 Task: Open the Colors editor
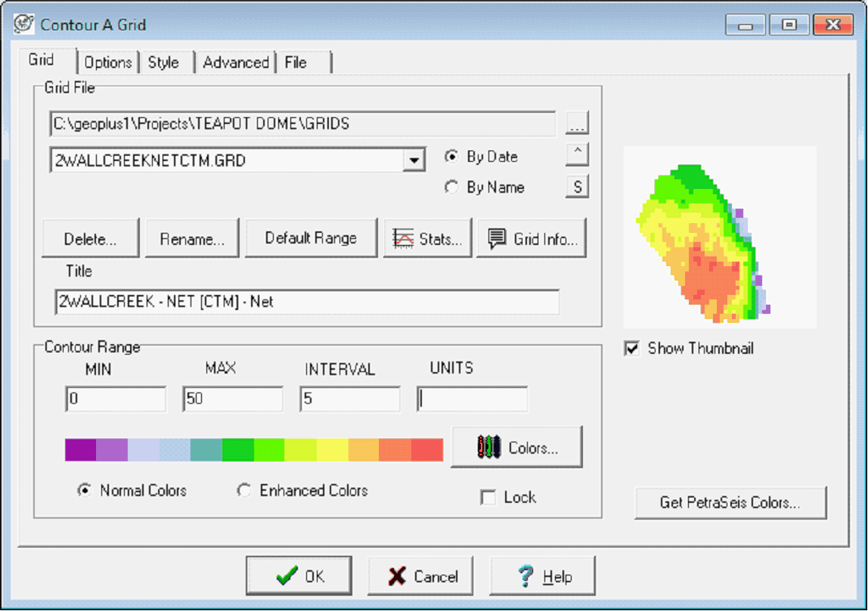click(516, 448)
